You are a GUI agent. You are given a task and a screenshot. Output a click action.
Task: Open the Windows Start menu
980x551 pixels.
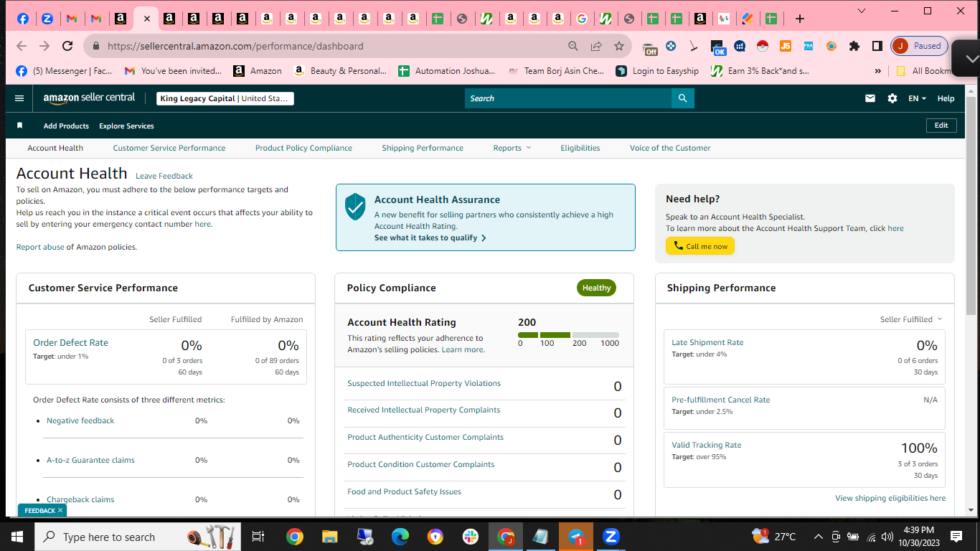coord(17,536)
